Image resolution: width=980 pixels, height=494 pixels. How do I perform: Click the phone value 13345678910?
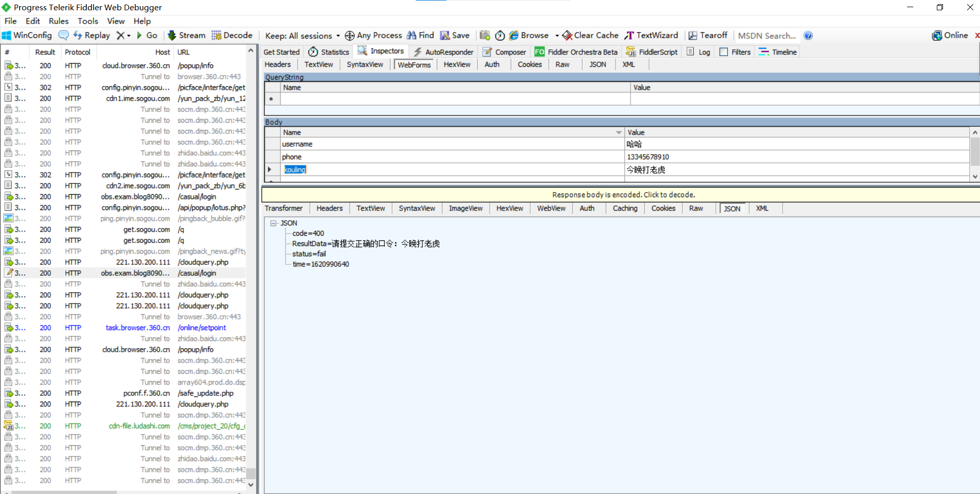click(648, 157)
